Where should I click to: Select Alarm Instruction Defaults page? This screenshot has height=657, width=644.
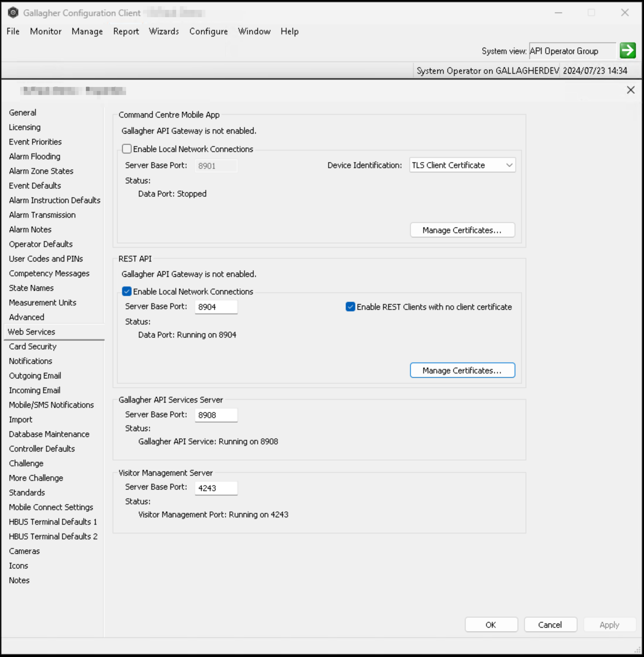click(55, 200)
